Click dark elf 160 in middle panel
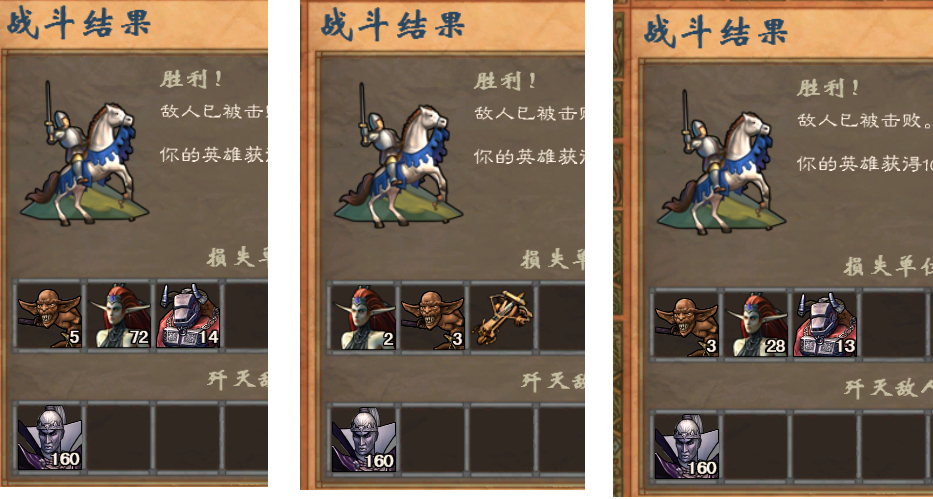933x499 pixels. pyautogui.click(x=364, y=440)
